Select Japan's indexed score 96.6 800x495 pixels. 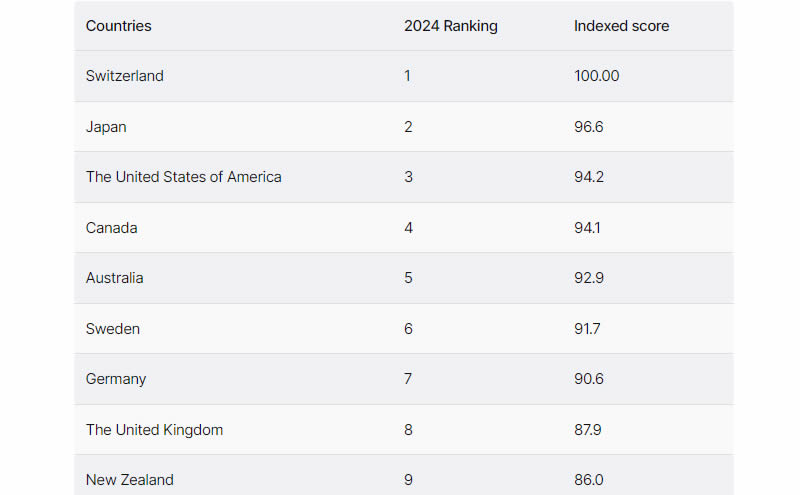[x=589, y=127]
